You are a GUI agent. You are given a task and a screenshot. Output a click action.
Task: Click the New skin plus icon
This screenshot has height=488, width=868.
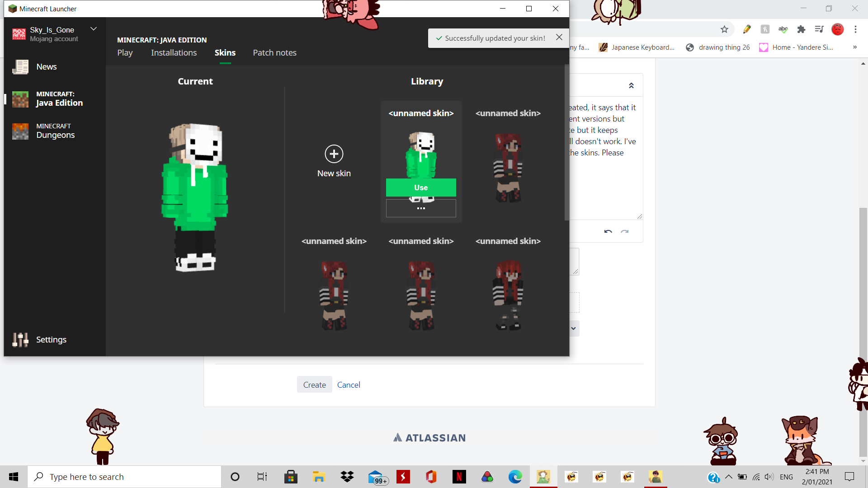(x=334, y=154)
